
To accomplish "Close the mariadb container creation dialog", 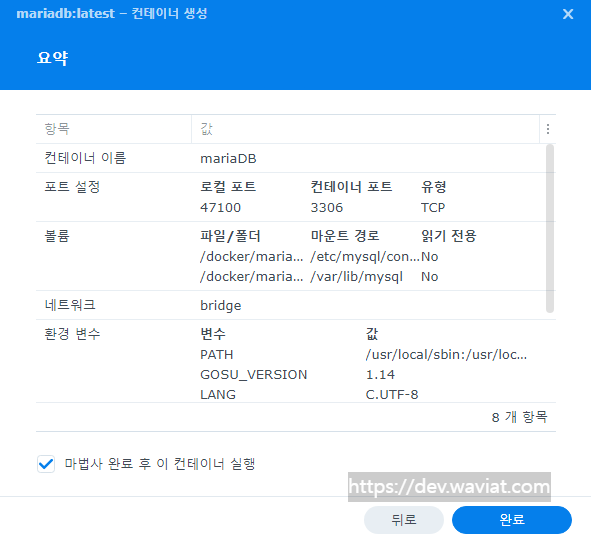I will tap(568, 14).
